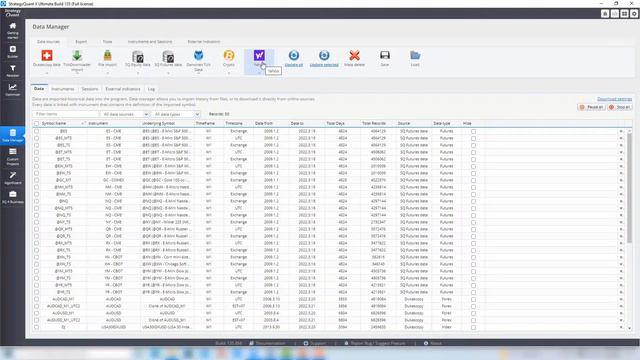This screenshot has height=360, width=640.
Task: Expand the arrow below SQ Equity data
Action: (138, 73)
